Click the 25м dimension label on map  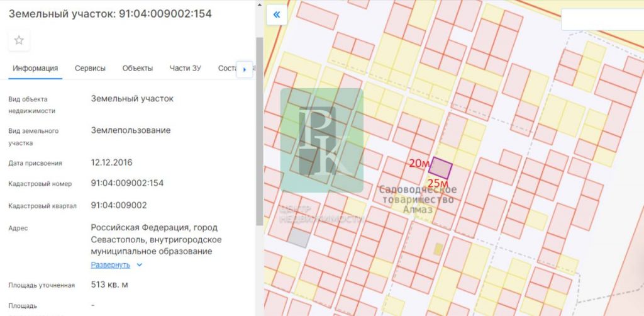438,183
